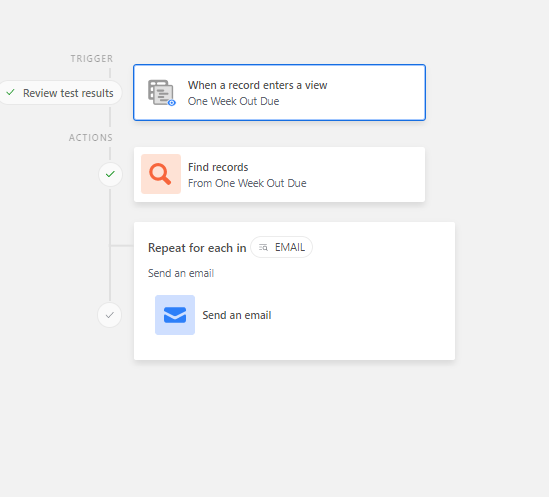Click the green check beside Find records
The width and height of the screenshot is (549, 497).
(110, 174)
